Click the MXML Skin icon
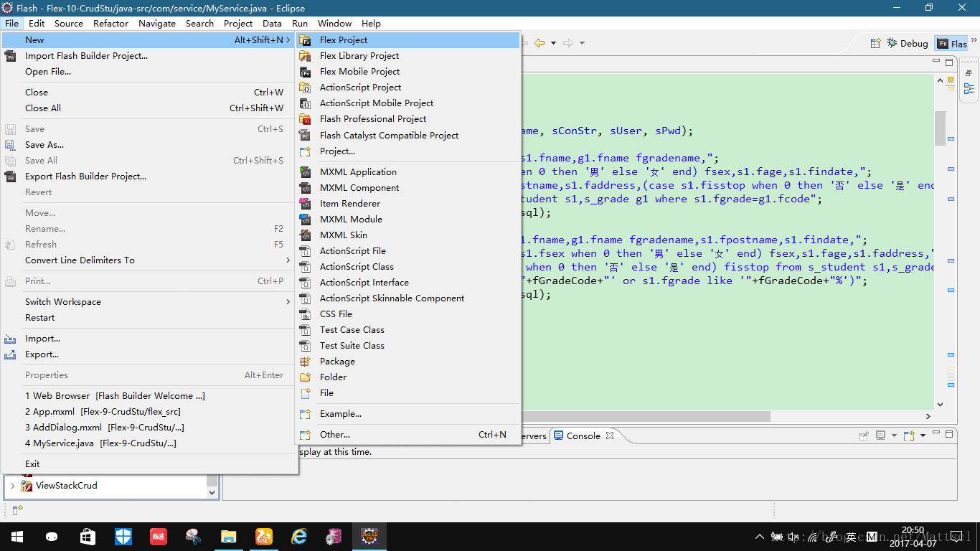The image size is (980, 551). 306,235
